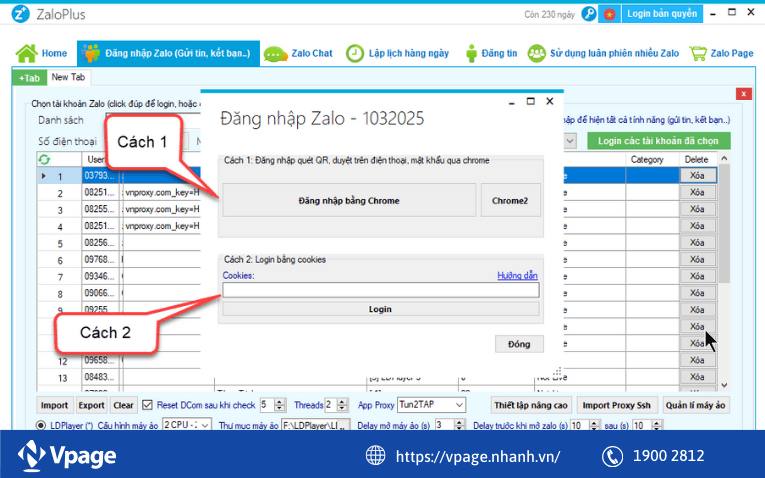Image resolution: width=765 pixels, height=478 pixels.
Task: Click the table scroll up arrow
Action: coord(724,159)
